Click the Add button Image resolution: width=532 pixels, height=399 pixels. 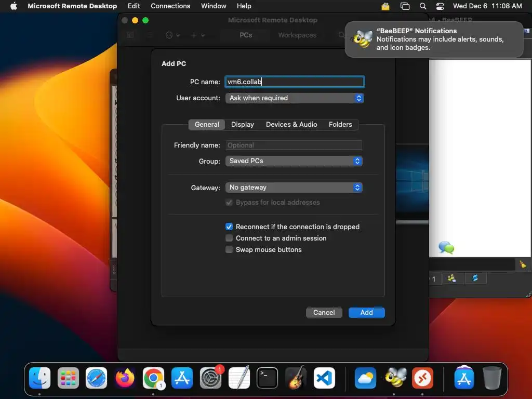(x=366, y=312)
